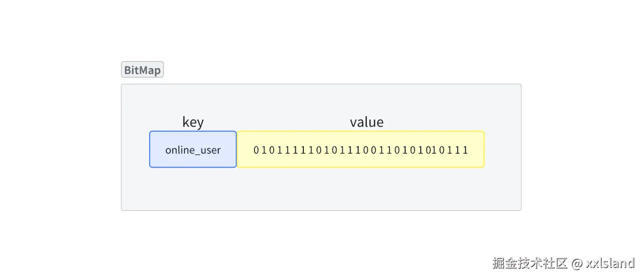Click the word "online" in the key box
This screenshot has height=279, width=644.
[177, 150]
